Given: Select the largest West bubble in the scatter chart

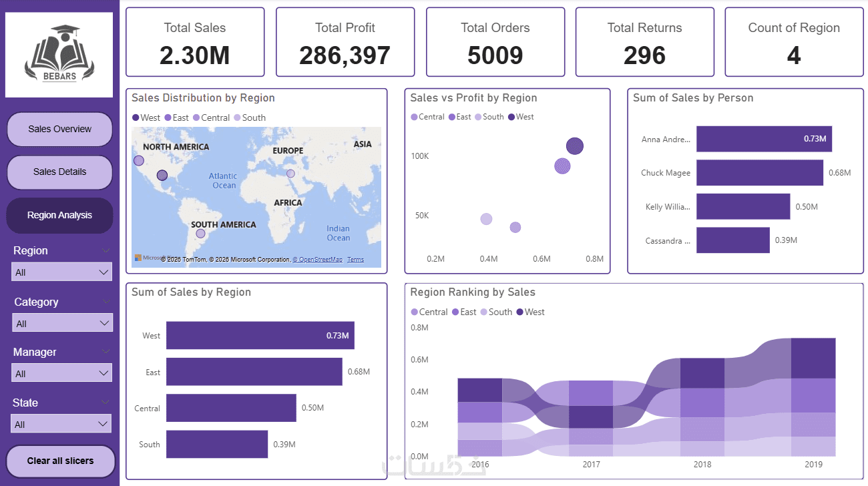Looking at the screenshot, I should pos(575,146).
